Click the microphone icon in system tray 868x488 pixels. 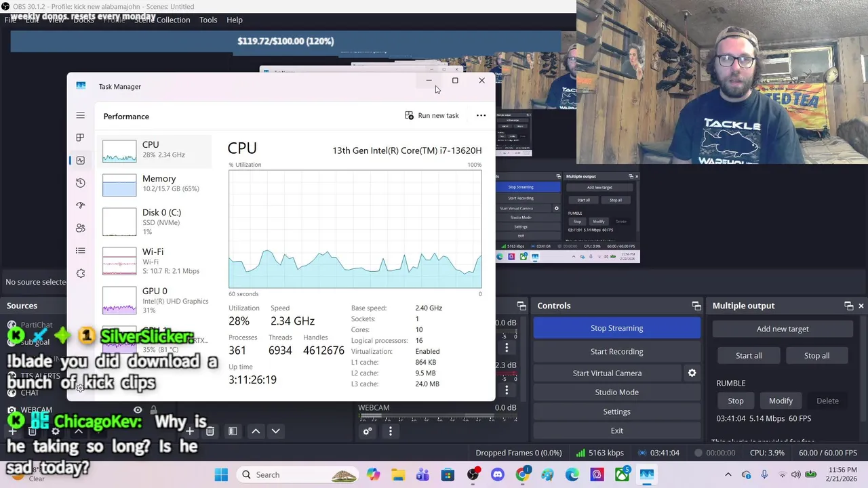pos(764,474)
